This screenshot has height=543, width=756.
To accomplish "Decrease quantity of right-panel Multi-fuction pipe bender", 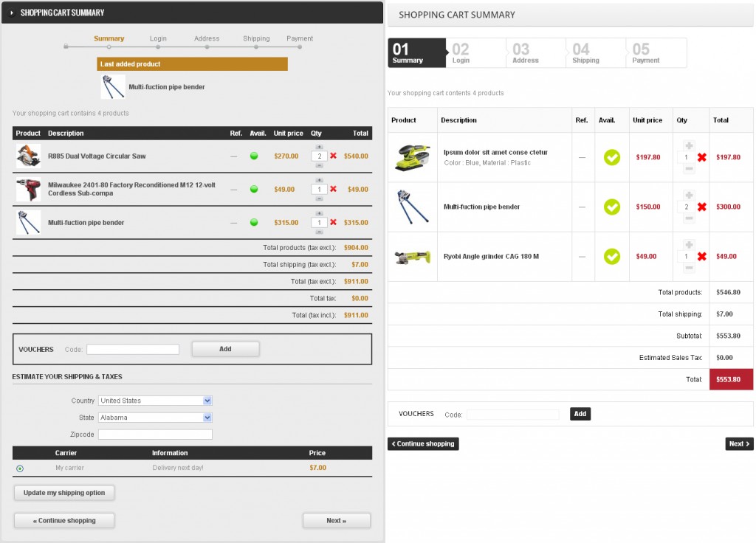I will point(689,219).
